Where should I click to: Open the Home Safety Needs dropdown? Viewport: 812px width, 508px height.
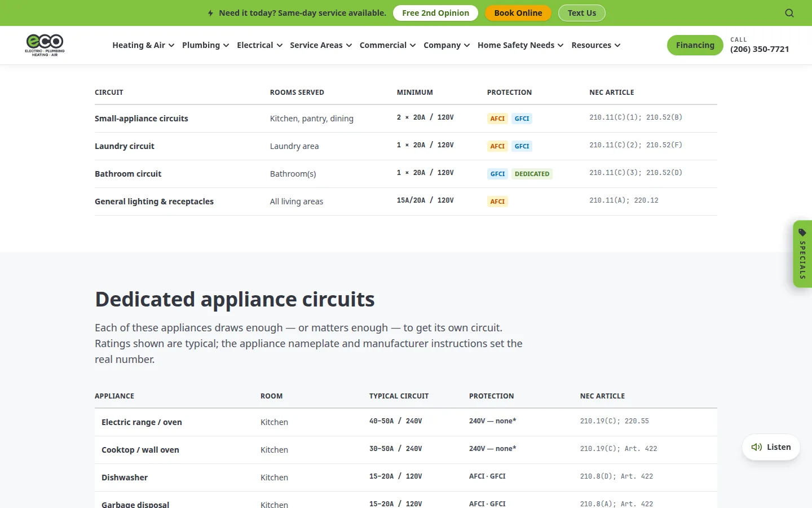coord(520,45)
